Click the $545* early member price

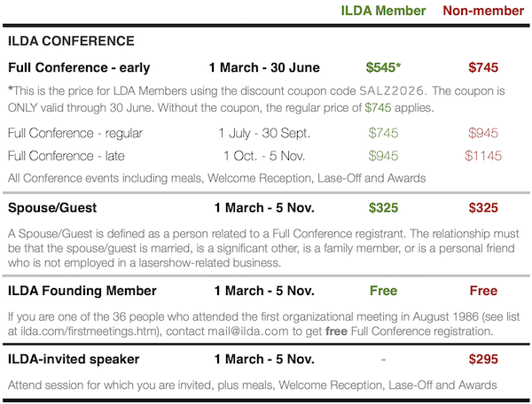pyautogui.click(x=383, y=67)
